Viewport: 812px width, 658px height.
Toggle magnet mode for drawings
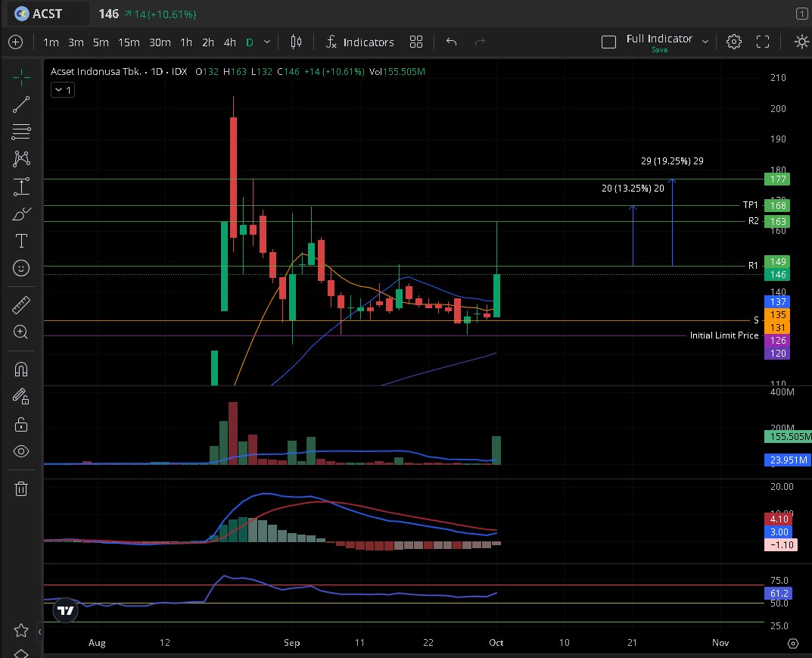21,370
